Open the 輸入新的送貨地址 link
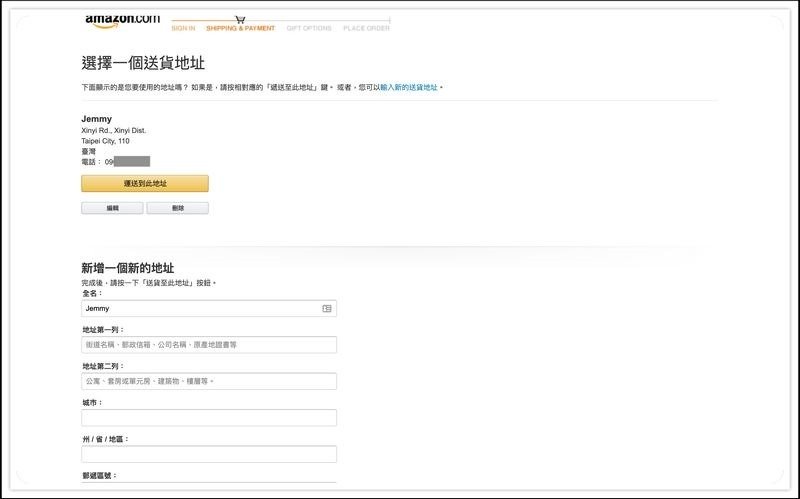This screenshot has width=800, height=499. click(409, 88)
